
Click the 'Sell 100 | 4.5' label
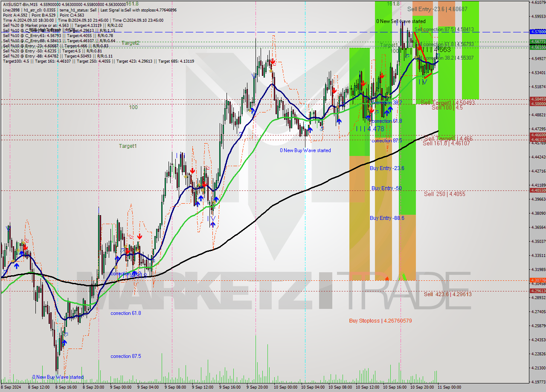447,107
